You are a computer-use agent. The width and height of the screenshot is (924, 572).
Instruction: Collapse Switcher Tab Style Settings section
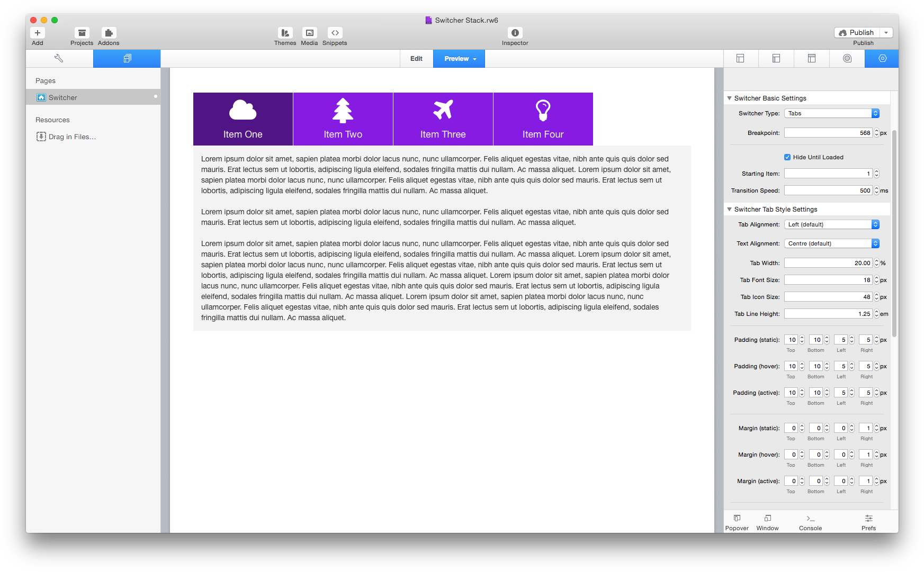[x=730, y=210]
